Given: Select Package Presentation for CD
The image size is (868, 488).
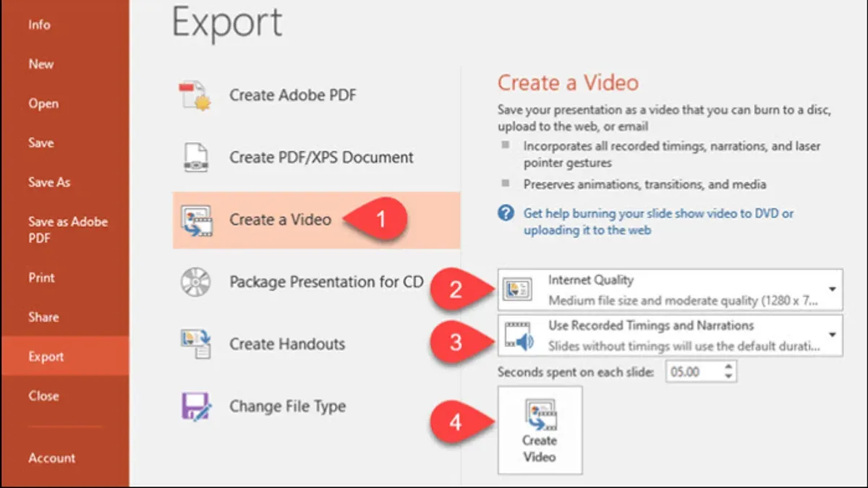Looking at the screenshot, I should (x=316, y=282).
